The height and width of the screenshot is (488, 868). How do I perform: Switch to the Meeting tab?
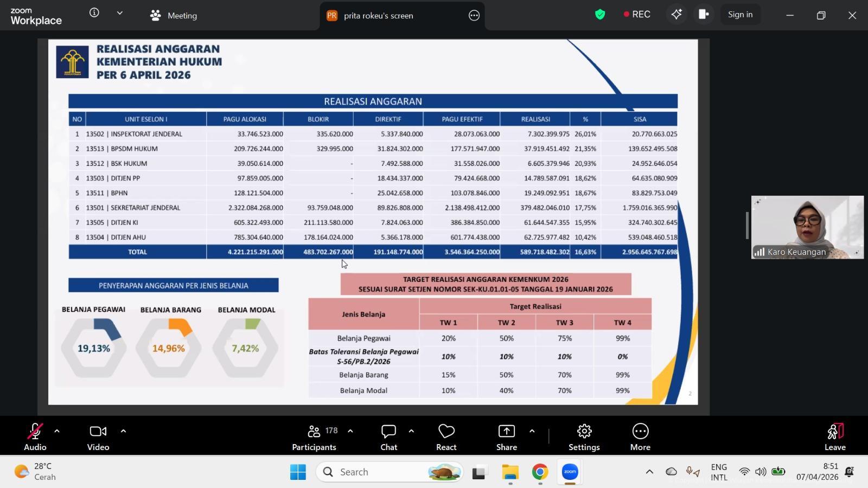point(174,16)
